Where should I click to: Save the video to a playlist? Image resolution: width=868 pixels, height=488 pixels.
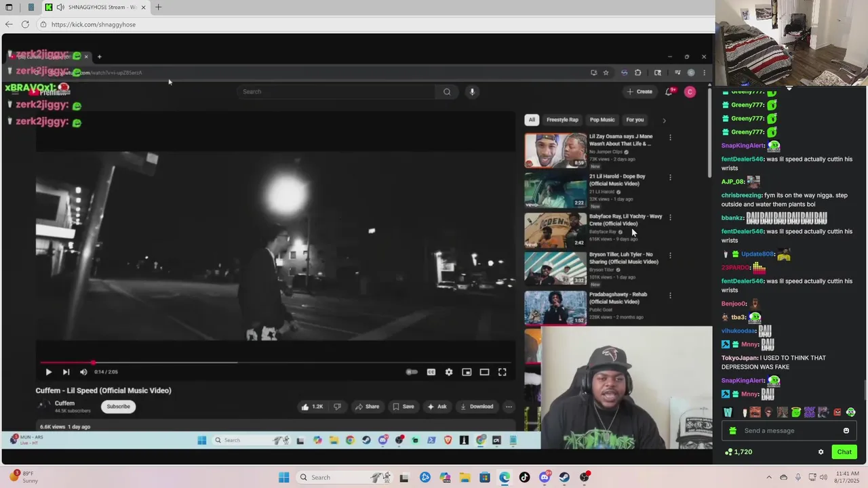pyautogui.click(x=403, y=407)
